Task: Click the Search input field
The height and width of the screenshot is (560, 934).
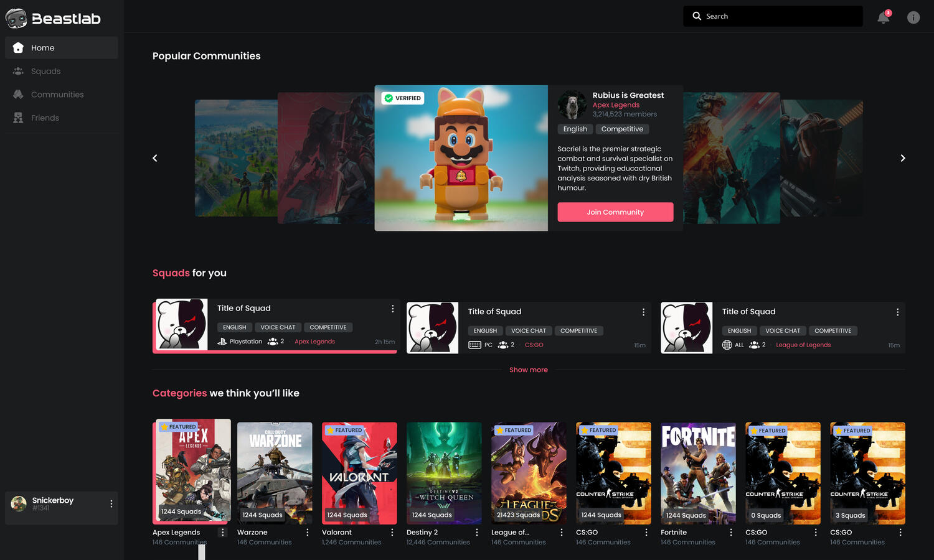Action: click(773, 16)
